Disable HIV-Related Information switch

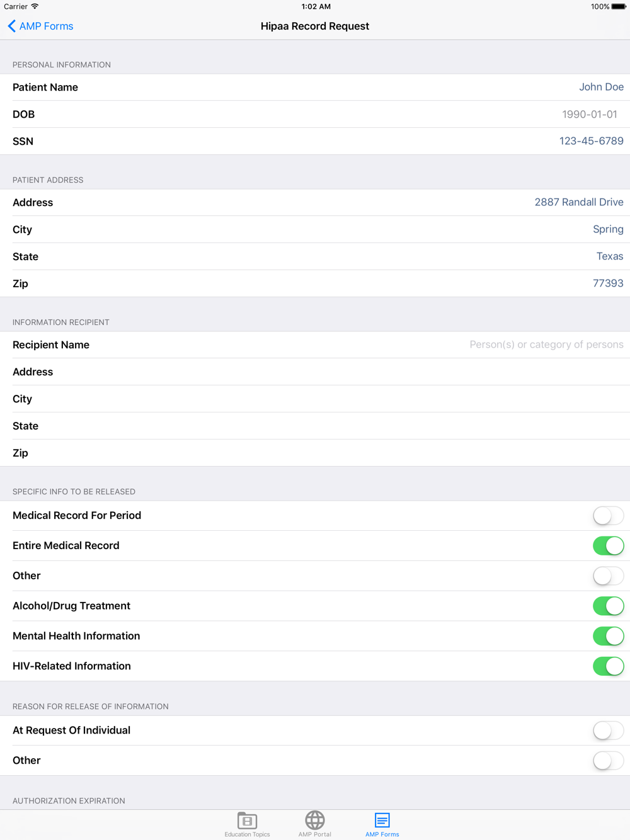(608, 666)
